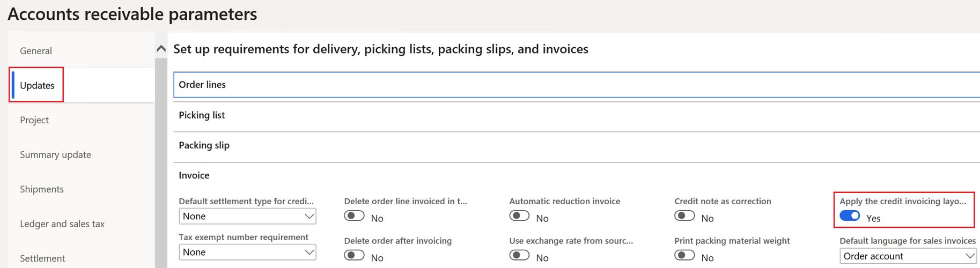Expand the Order lines section
Viewport: 980px width, 268px height.
coord(577,85)
